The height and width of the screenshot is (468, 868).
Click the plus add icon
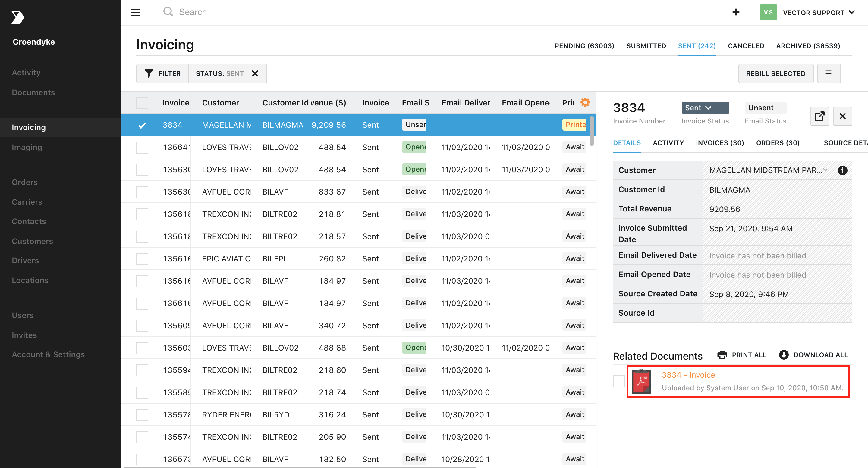[x=736, y=12]
